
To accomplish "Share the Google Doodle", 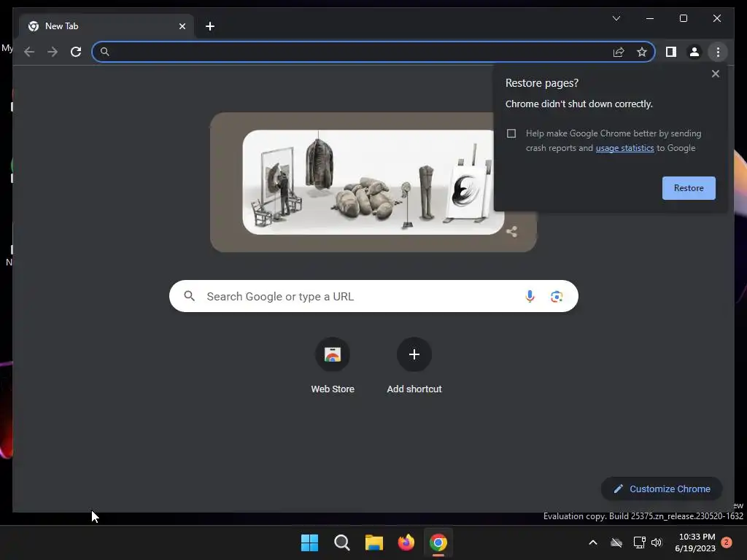I will pos(511,232).
